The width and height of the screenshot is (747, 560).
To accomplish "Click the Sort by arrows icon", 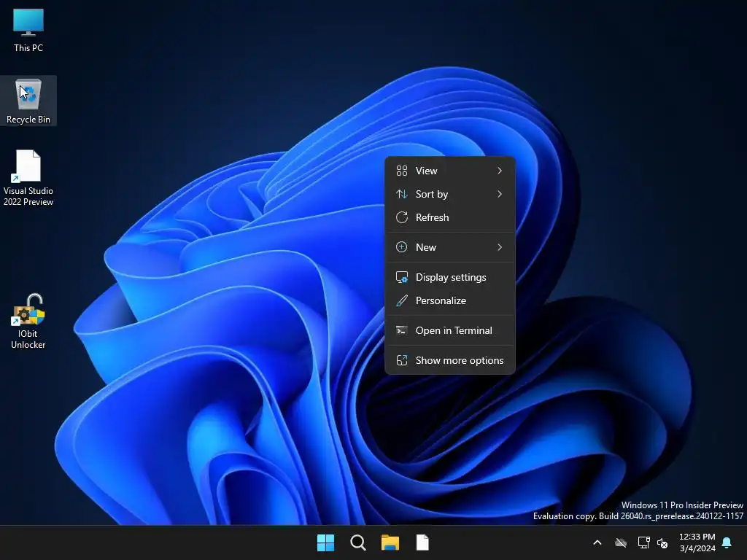I will (x=402, y=194).
